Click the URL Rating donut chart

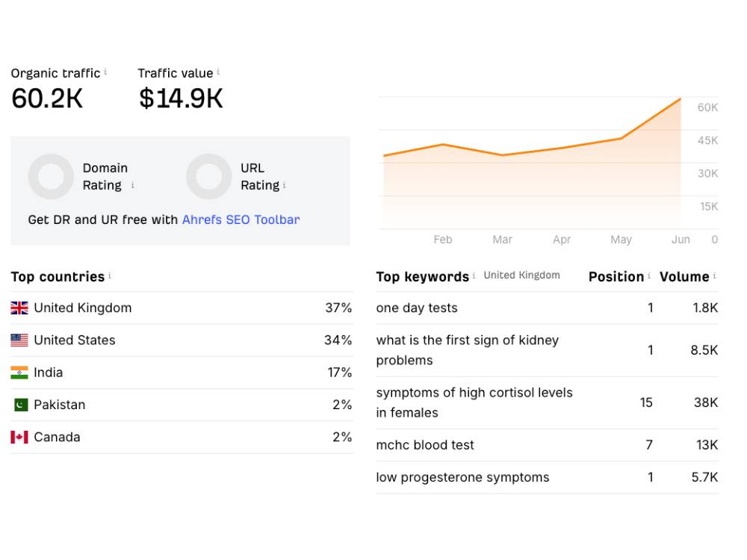(x=208, y=177)
